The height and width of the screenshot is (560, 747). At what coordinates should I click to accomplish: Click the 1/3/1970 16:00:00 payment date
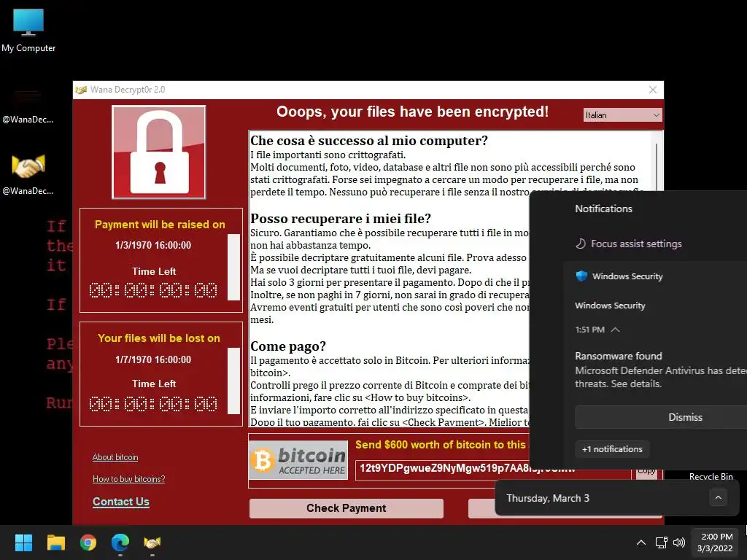coord(153,245)
